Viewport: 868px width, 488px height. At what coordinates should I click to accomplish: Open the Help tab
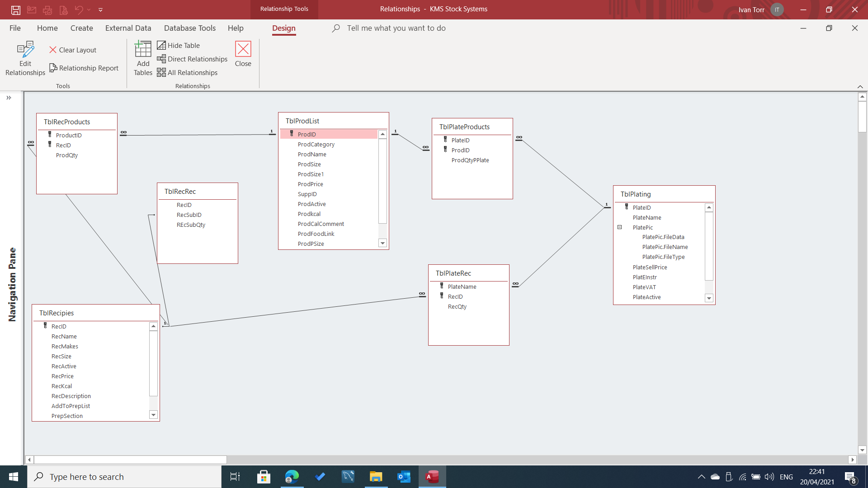(x=236, y=28)
